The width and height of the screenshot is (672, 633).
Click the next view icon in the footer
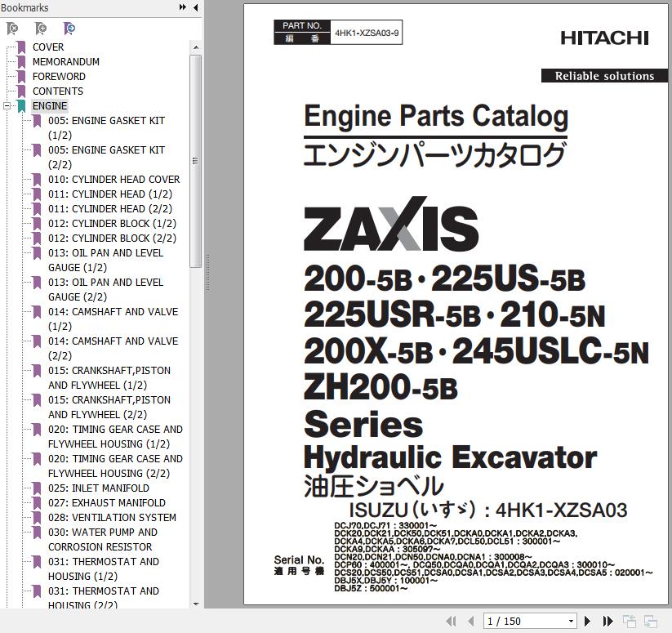650,621
